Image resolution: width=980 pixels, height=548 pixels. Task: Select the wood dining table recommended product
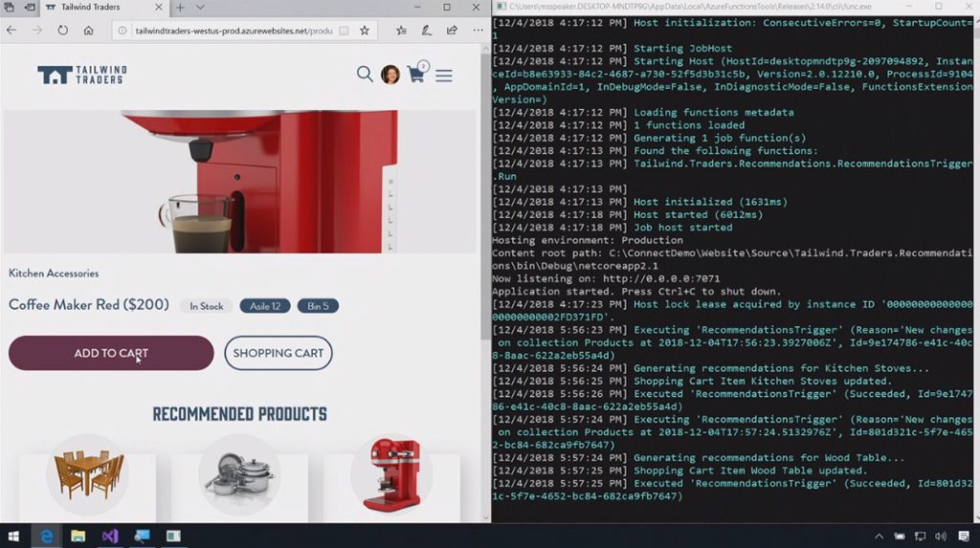point(88,475)
